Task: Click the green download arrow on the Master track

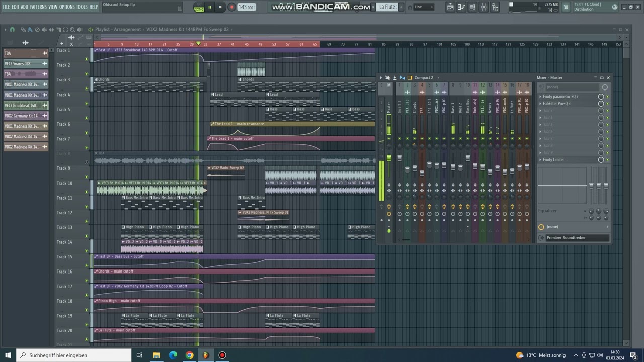Action: [389, 231]
